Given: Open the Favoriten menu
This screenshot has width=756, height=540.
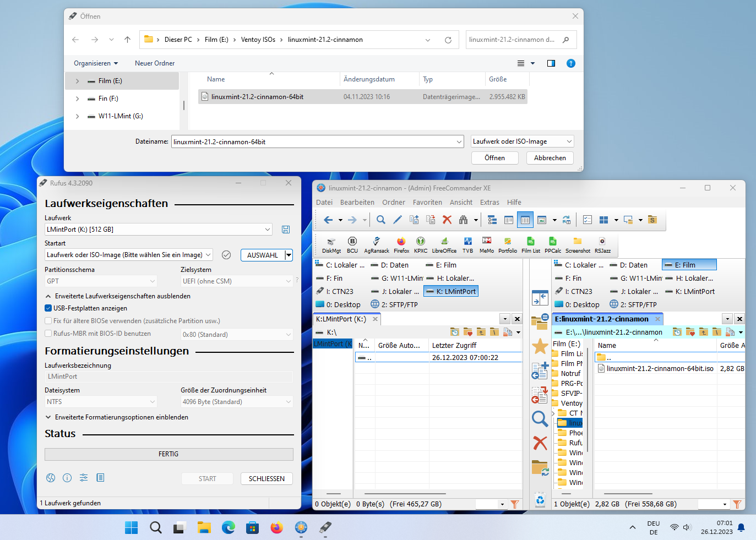Looking at the screenshot, I should 427,203.
